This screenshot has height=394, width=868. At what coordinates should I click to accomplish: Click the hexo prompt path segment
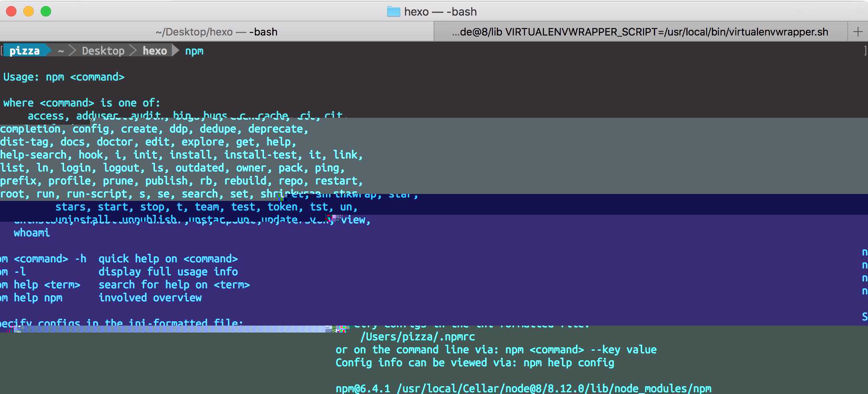coord(155,51)
